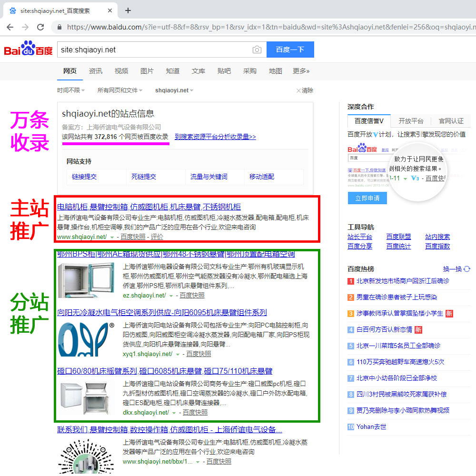
Task: Expand arrow next to www.shqiaoyi.net/bbx/1...
Action: tap(198, 462)
